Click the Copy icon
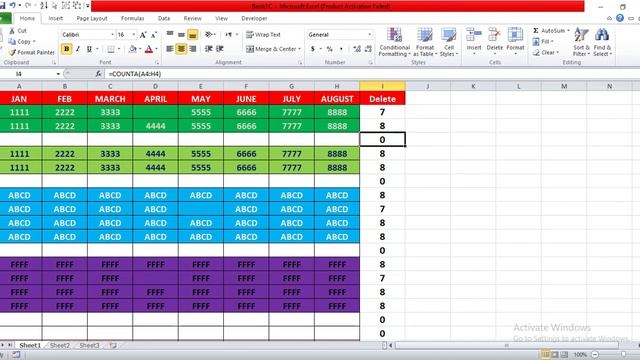The height and width of the screenshot is (360, 640). [12, 41]
